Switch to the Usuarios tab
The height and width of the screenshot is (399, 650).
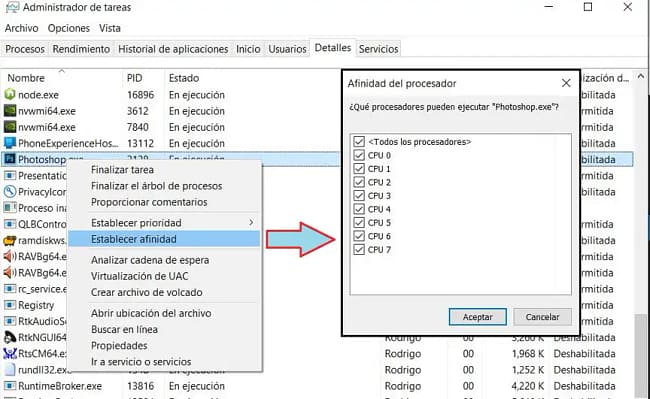(x=287, y=49)
